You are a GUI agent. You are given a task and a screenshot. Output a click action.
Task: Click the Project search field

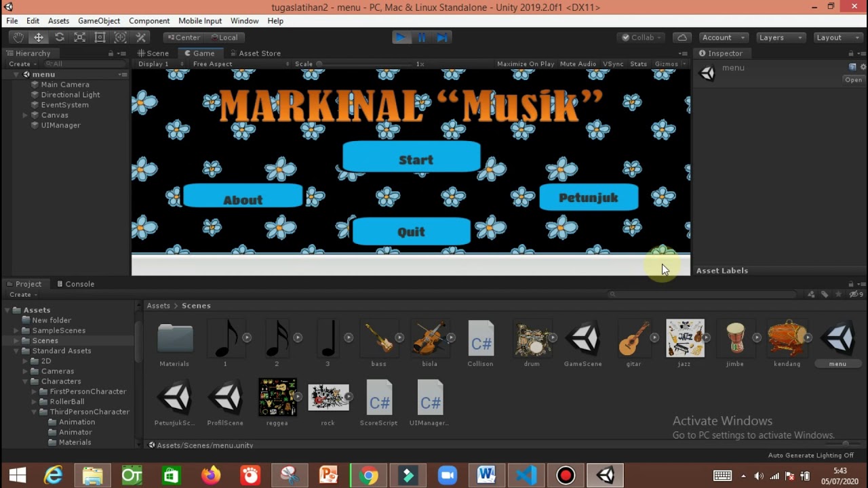pos(703,294)
